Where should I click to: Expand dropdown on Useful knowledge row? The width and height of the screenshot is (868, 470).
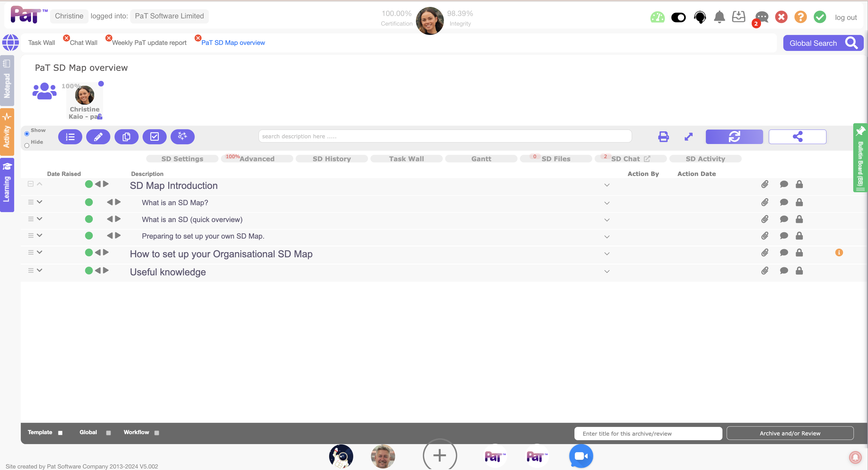coord(606,271)
